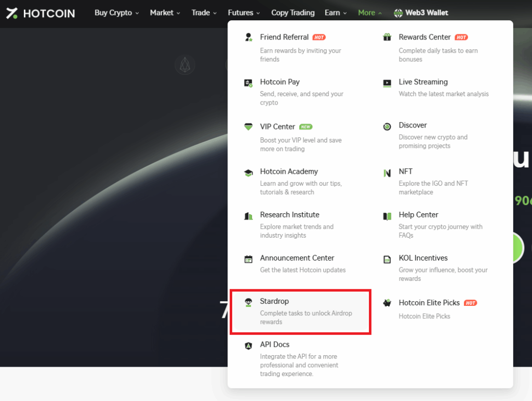Viewport: 532px width, 401px height.
Task: Click the Research Institute building icon
Action: [248, 216]
